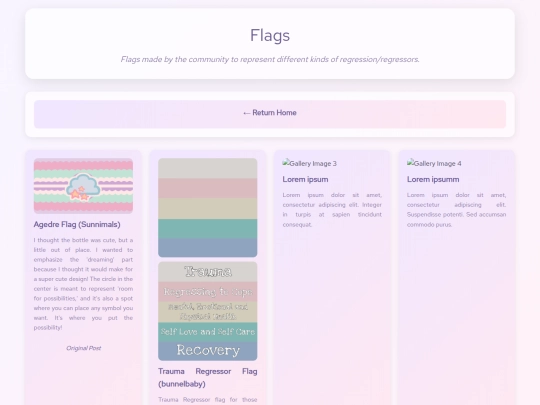Click the Flags page heading
The height and width of the screenshot is (405, 540).
(x=270, y=35)
